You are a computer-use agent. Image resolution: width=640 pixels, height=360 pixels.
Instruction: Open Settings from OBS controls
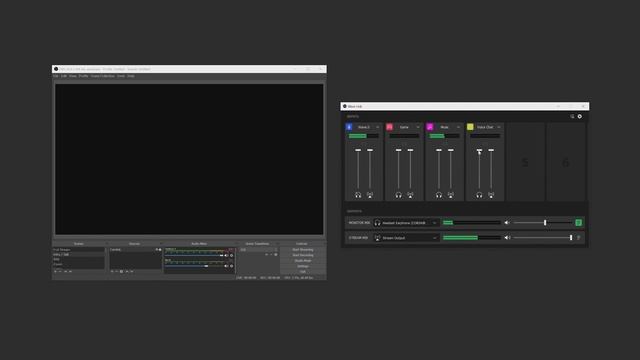pos(303,266)
